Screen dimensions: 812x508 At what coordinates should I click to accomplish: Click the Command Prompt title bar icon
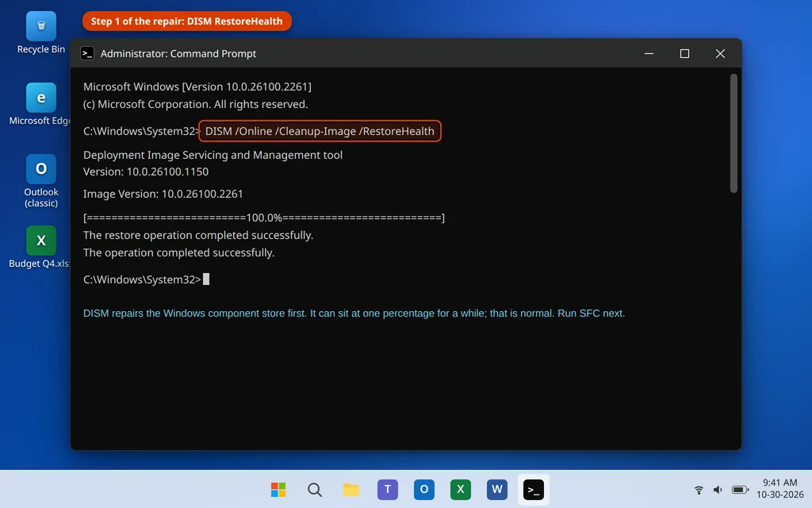[x=87, y=53]
